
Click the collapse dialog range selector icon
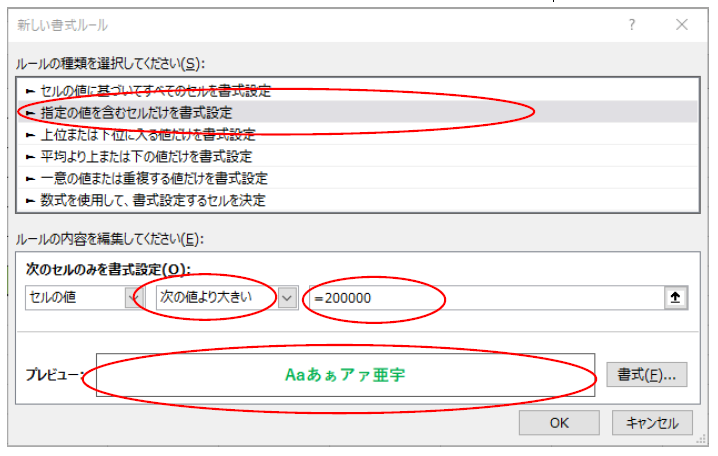click(x=677, y=297)
